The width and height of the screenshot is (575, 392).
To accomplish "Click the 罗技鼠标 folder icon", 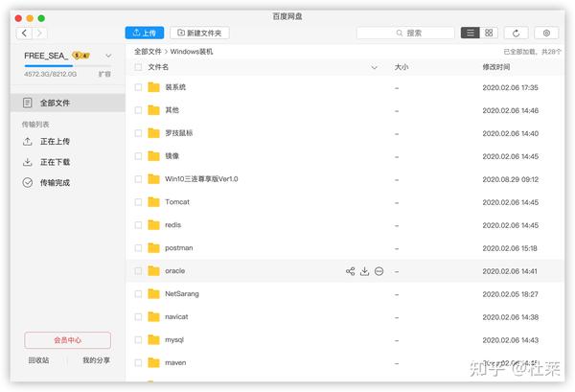I will tap(153, 133).
